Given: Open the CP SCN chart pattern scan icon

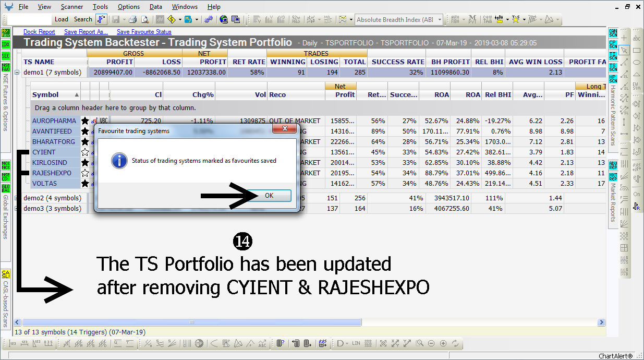Looking at the screenshot, I should click(613, 44).
